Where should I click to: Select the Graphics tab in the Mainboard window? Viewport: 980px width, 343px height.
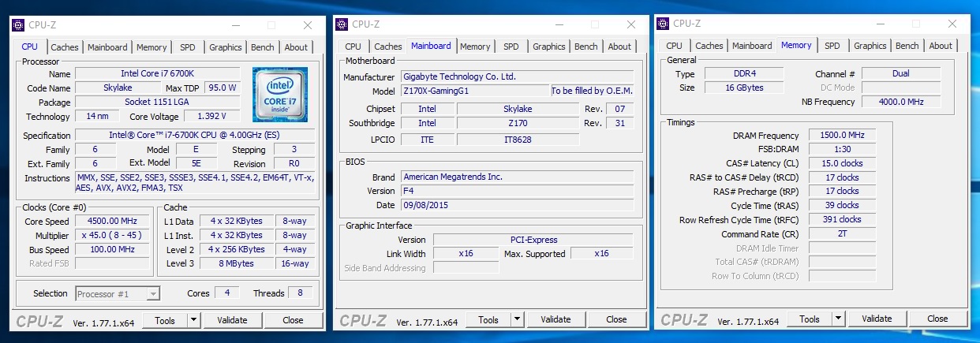pos(549,47)
